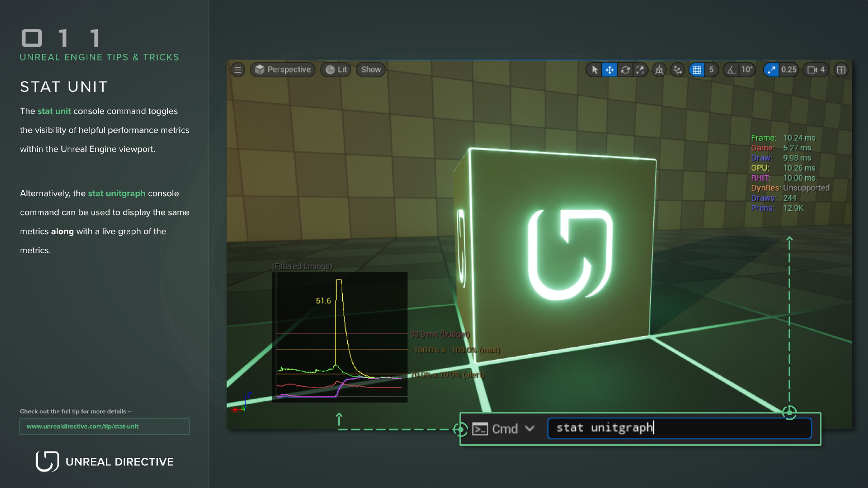Click the viewport layout maximize grid icon

[841, 70]
